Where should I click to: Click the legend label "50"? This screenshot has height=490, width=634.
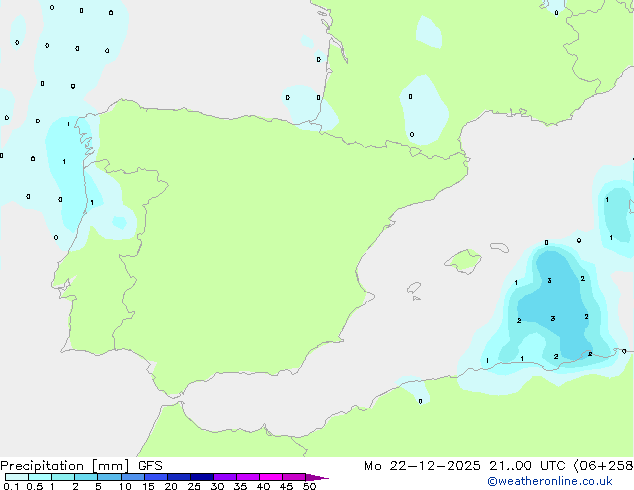pyautogui.click(x=309, y=486)
